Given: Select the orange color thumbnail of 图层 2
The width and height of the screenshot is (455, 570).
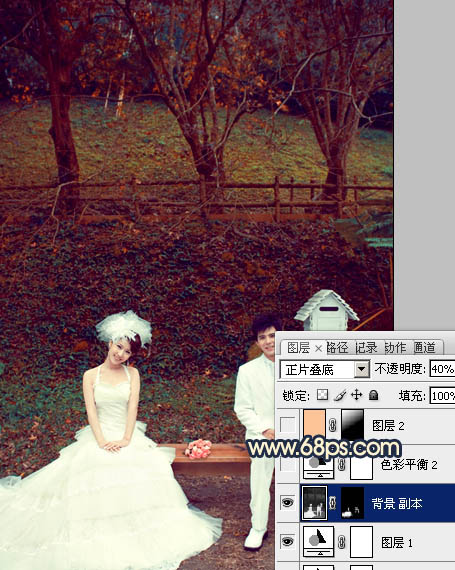Looking at the screenshot, I should coord(314,424).
